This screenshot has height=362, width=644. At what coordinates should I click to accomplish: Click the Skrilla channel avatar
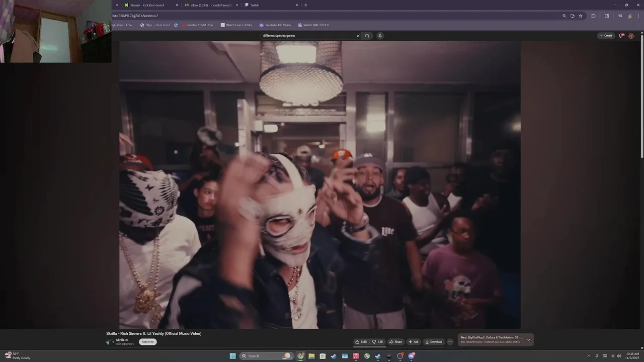tap(109, 342)
